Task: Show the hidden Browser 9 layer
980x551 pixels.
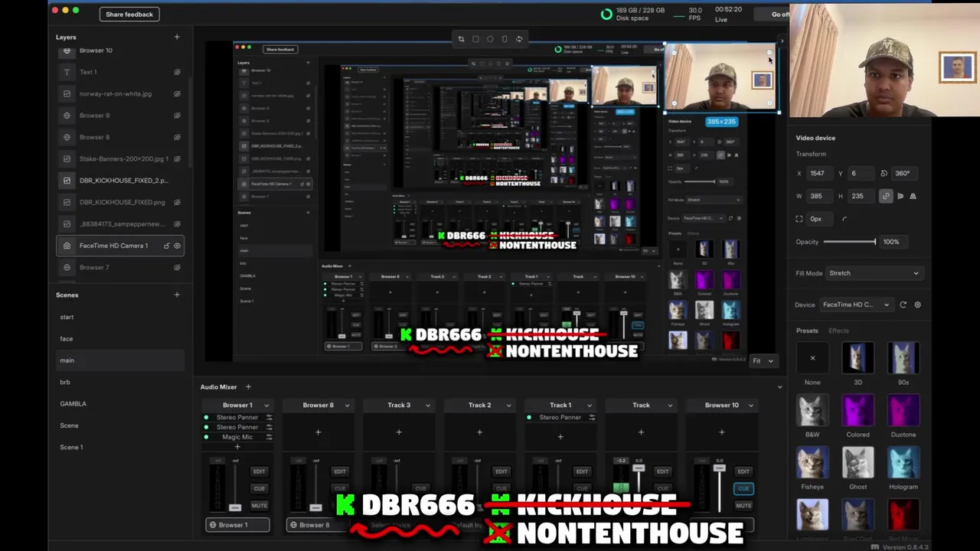Action: (177, 116)
